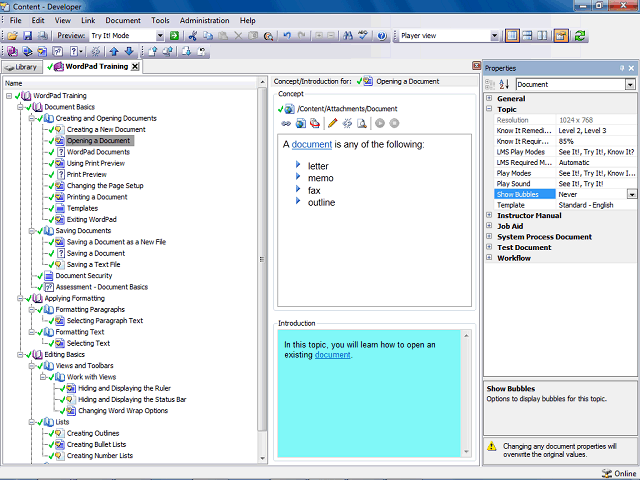Select the Document Security item
The image size is (640, 480).
pos(84,276)
